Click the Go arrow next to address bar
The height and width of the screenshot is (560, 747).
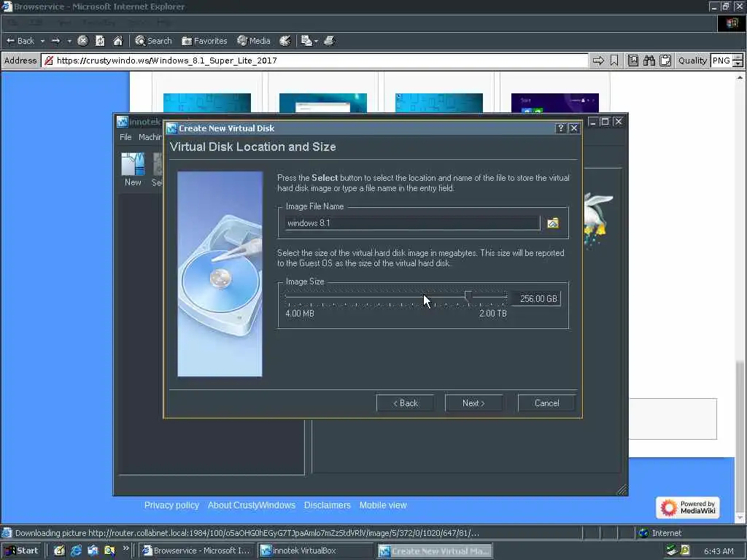(598, 61)
